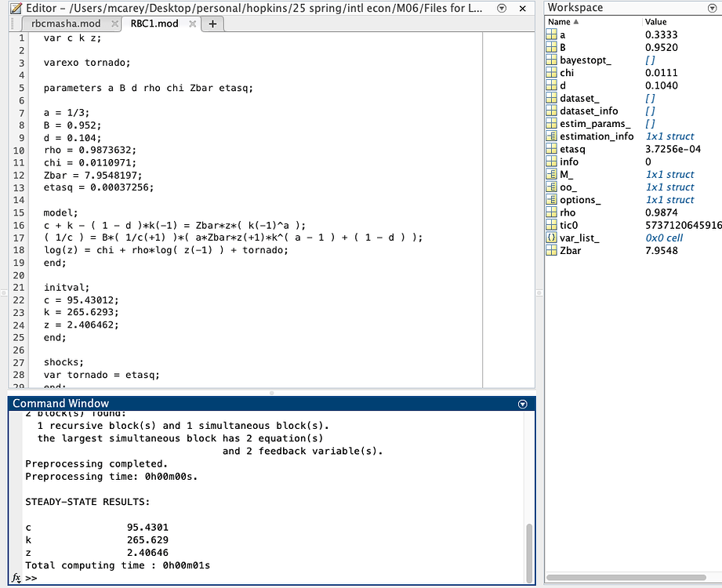The height and width of the screenshot is (588, 722).
Task: Click the estim_params_ variable icon
Action: tap(551, 123)
